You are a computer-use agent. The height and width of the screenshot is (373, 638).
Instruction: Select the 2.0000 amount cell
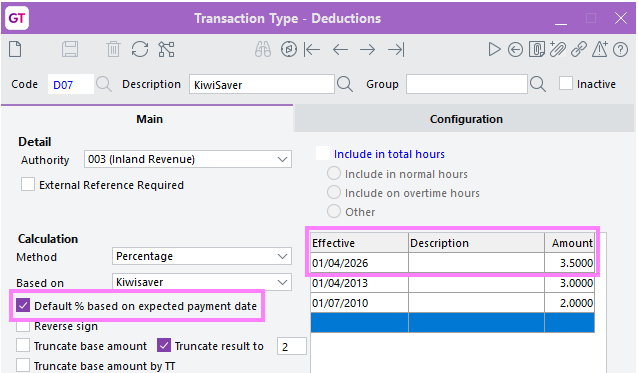coord(569,303)
